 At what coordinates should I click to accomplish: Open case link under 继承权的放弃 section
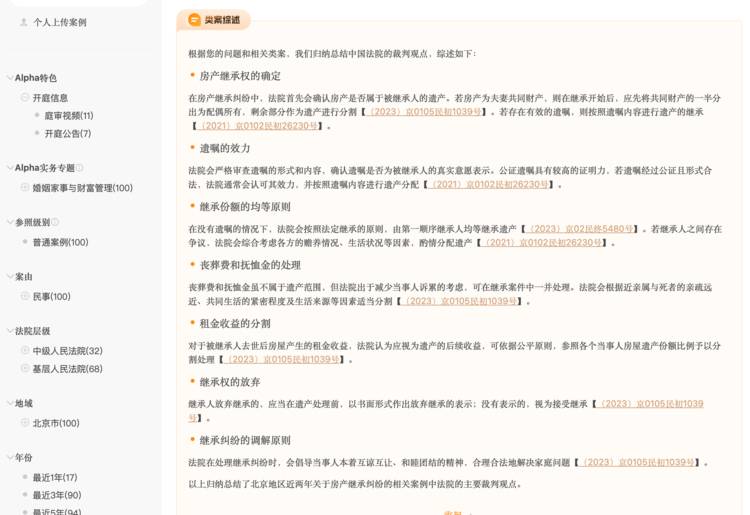pyautogui.click(x=650, y=404)
